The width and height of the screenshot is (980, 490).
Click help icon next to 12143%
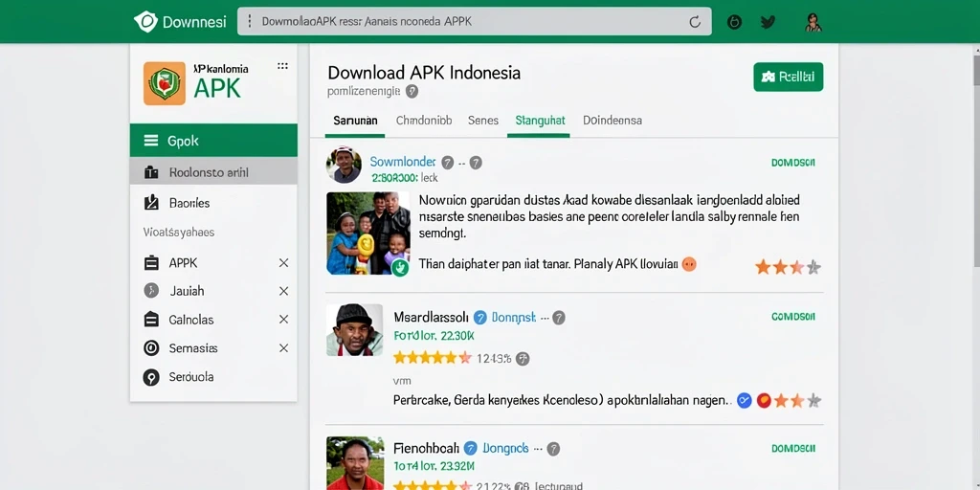click(x=523, y=358)
